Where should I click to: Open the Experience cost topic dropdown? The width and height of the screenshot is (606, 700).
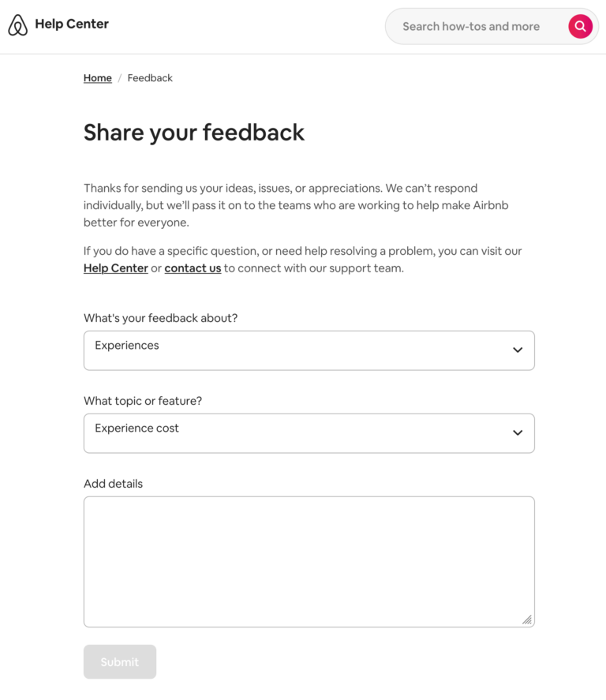308,432
